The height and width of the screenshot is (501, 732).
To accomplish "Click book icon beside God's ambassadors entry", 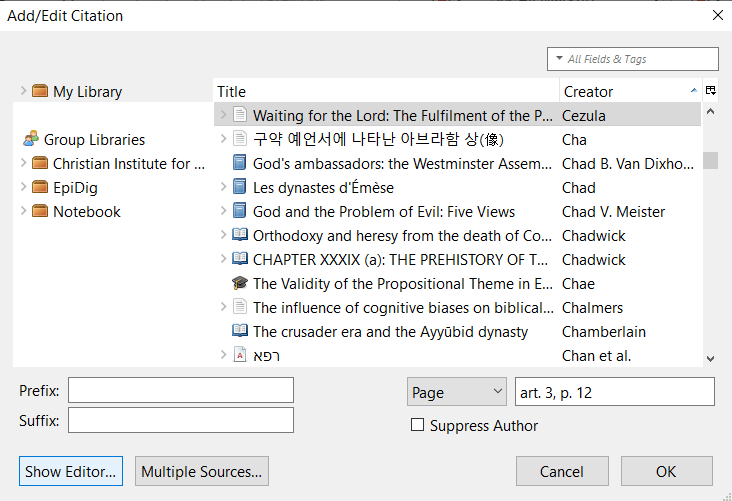I will (x=240, y=164).
